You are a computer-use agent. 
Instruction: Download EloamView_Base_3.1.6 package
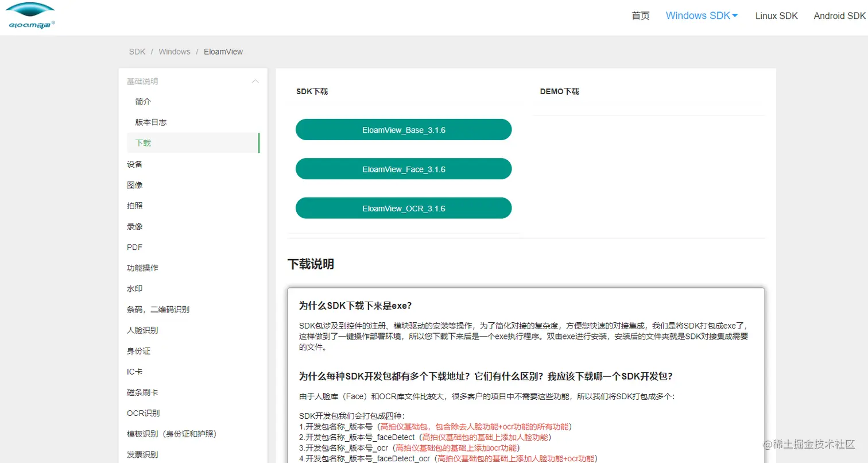point(404,130)
